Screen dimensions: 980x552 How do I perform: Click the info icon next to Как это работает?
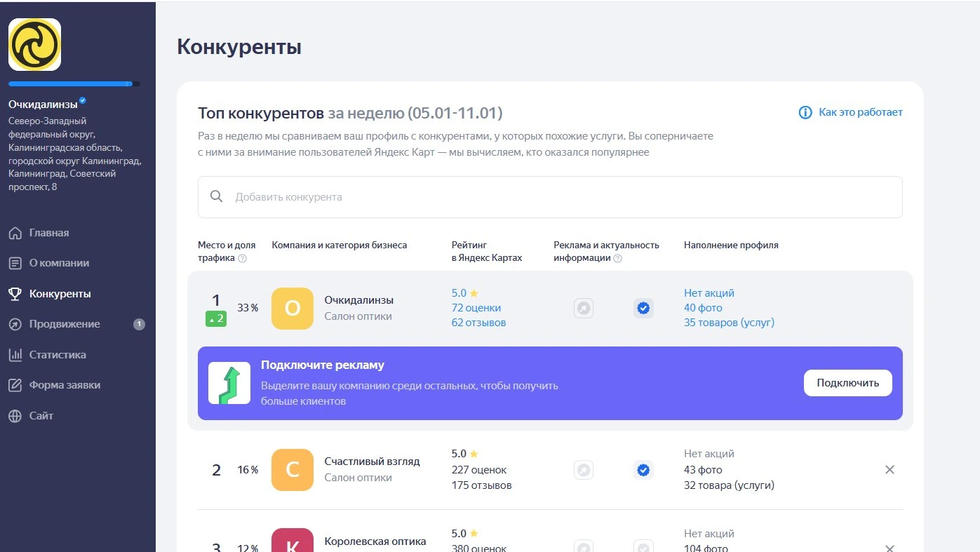click(805, 112)
